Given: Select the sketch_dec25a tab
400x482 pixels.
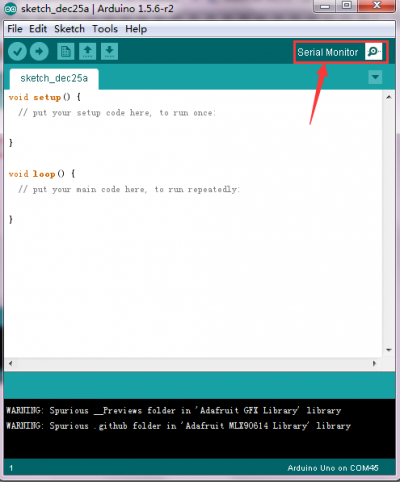Looking at the screenshot, I should pyautogui.click(x=54, y=79).
